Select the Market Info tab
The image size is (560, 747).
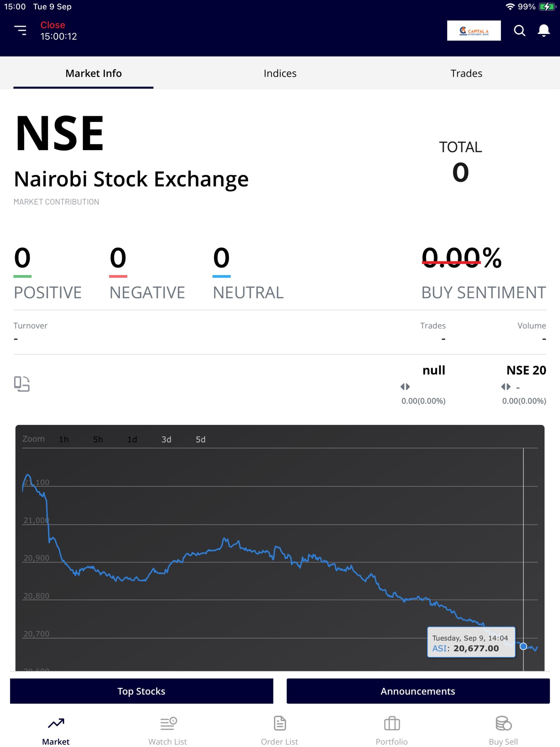pos(94,73)
